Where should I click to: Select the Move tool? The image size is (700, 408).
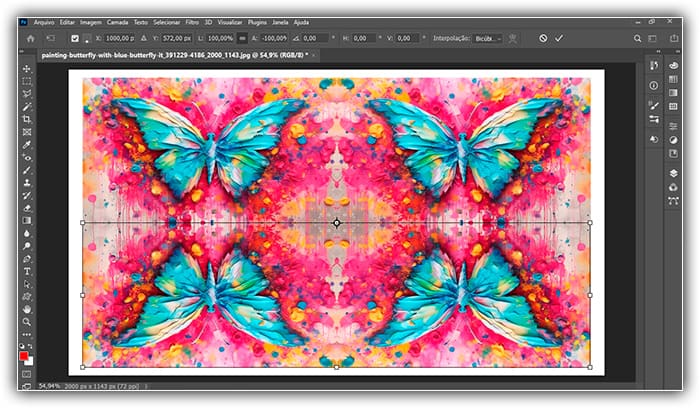pyautogui.click(x=27, y=69)
